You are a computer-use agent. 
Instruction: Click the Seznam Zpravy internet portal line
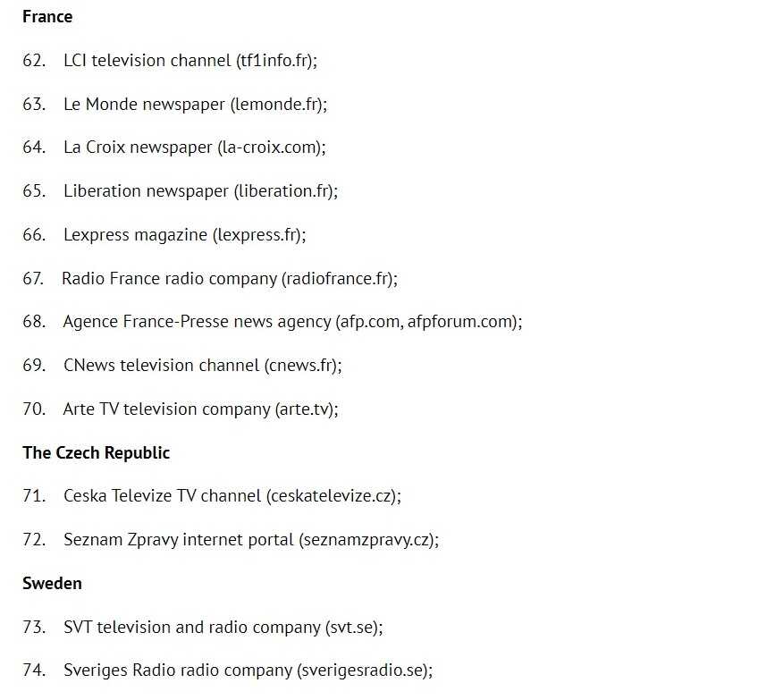(231, 540)
